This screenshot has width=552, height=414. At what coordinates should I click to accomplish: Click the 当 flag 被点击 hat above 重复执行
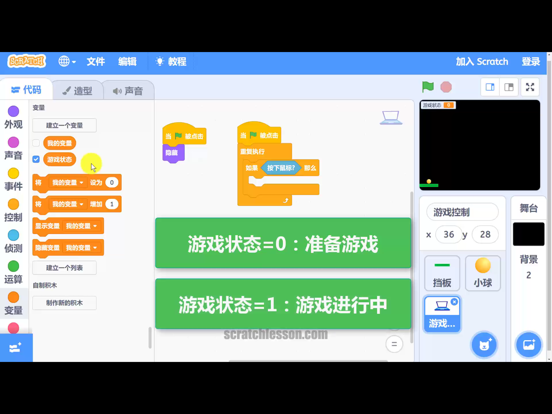259,134
